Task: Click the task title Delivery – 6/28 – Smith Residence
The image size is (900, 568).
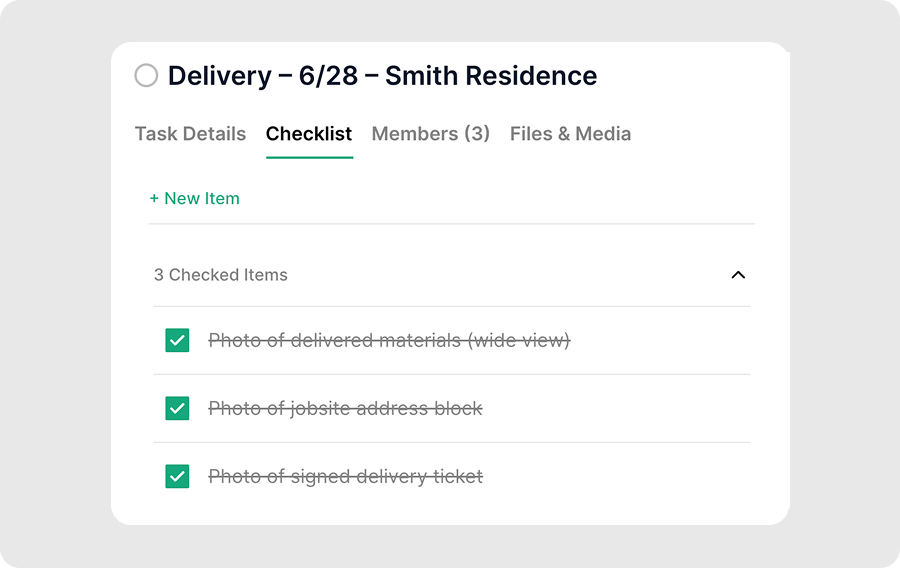Action: coord(382,76)
